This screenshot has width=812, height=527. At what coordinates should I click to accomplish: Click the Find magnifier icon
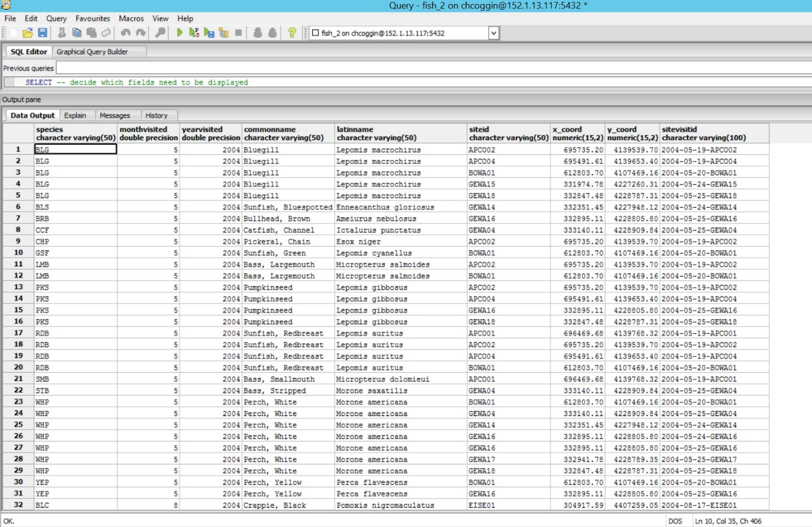click(x=160, y=33)
